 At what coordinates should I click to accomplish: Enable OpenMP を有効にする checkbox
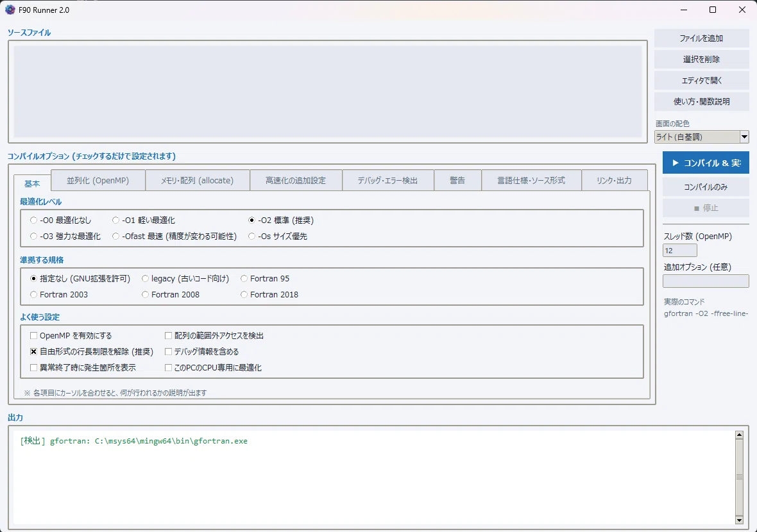coord(71,336)
